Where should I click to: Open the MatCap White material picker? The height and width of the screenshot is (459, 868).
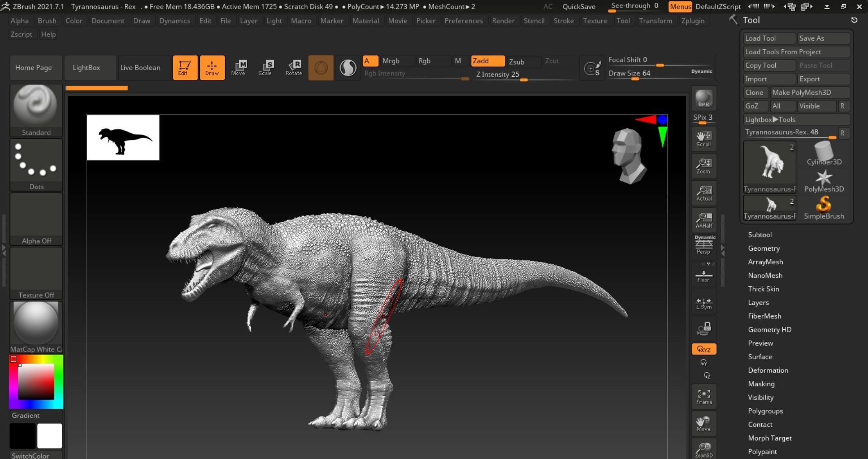(x=36, y=328)
